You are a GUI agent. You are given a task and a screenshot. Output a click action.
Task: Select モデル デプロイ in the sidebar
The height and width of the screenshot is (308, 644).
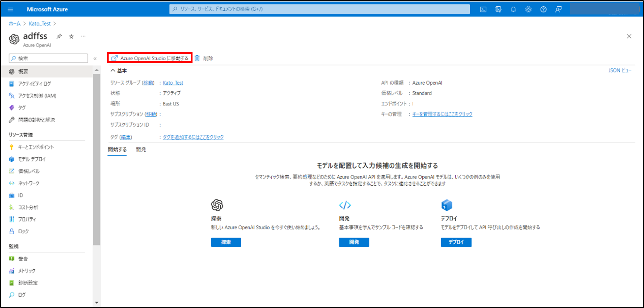[x=32, y=159]
